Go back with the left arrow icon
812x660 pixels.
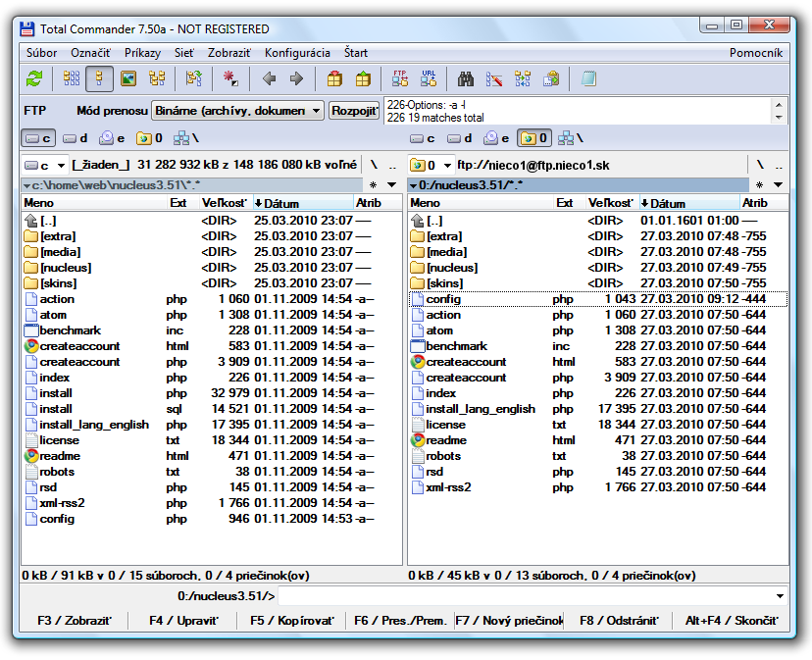(x=269, y=78)
